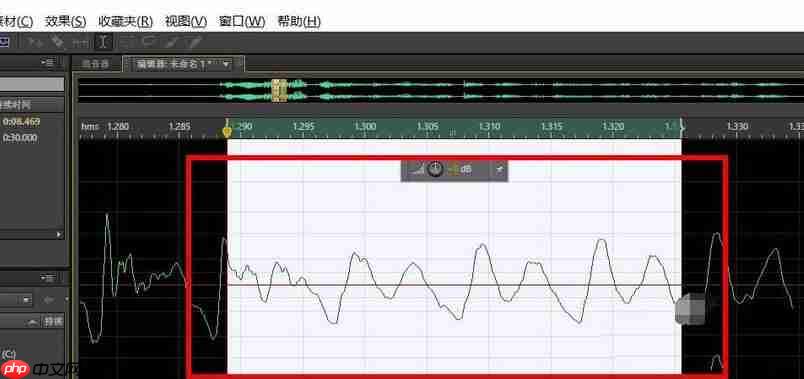Adjust the HUD volume knob
Screen dimensions: 804x379
(435, 169)
